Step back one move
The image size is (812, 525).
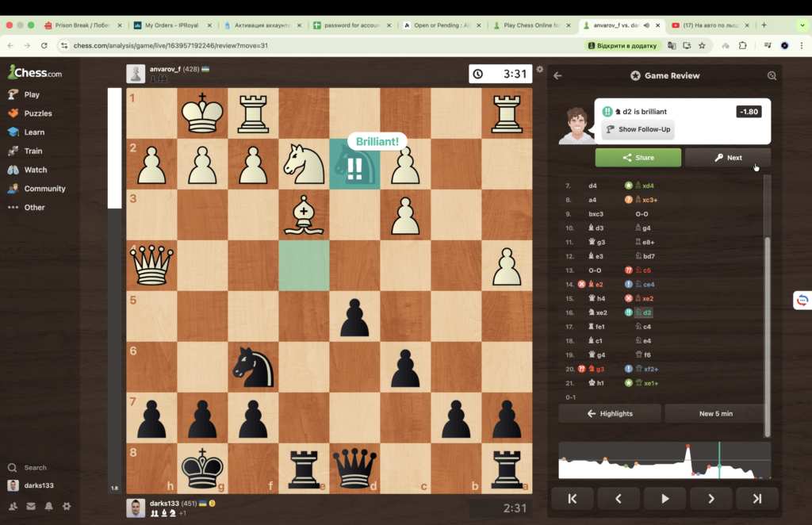619,499
